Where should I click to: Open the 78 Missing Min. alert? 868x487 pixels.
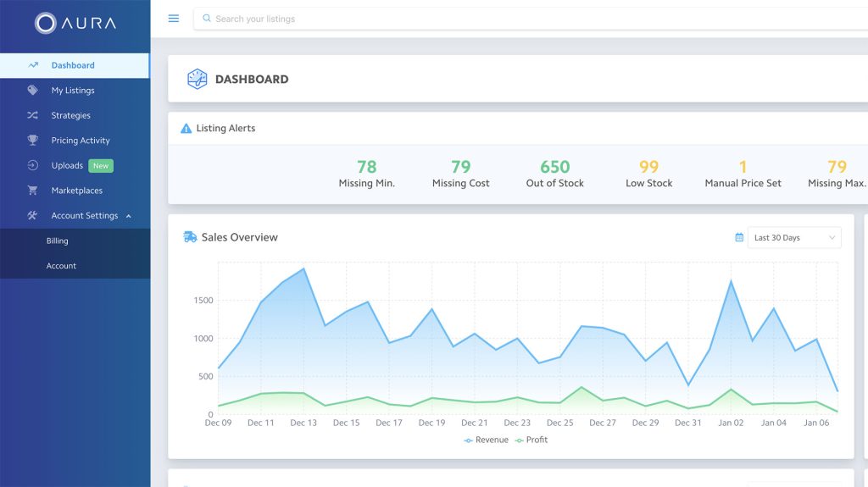366,174
